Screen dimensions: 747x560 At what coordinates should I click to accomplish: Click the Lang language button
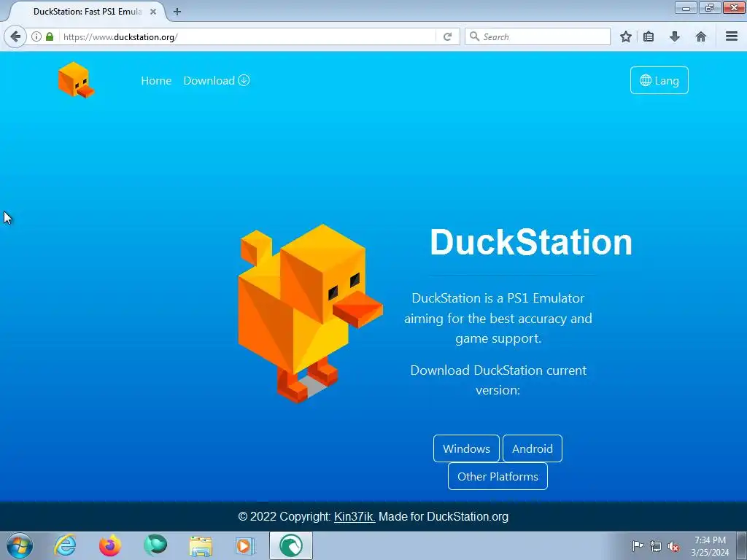[659, 80]
